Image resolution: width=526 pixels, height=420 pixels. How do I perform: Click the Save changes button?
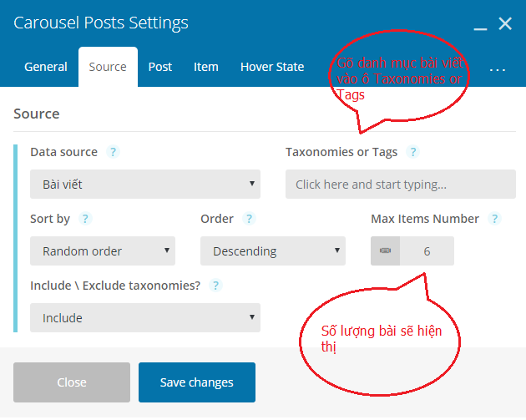(x=197, y=382)
